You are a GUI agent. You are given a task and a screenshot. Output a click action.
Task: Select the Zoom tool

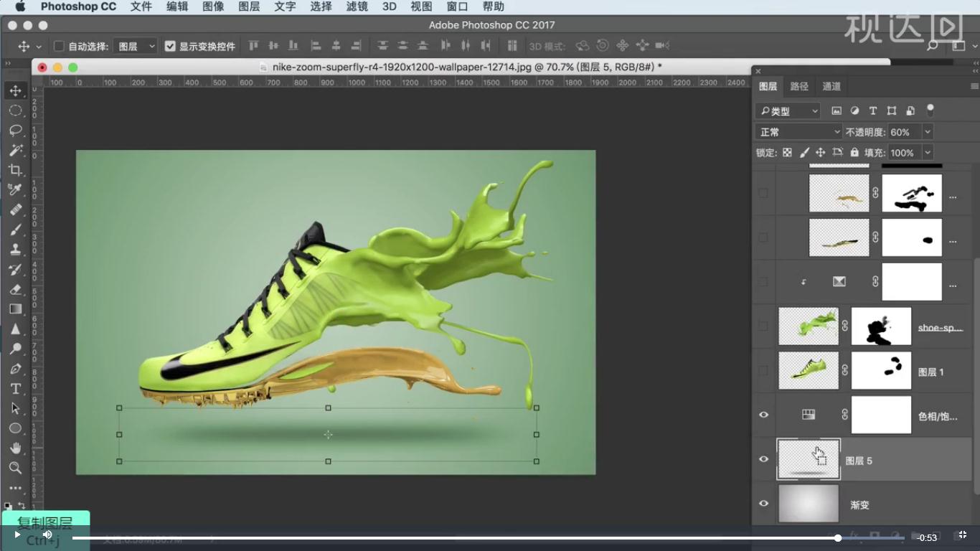pos(15,468)
